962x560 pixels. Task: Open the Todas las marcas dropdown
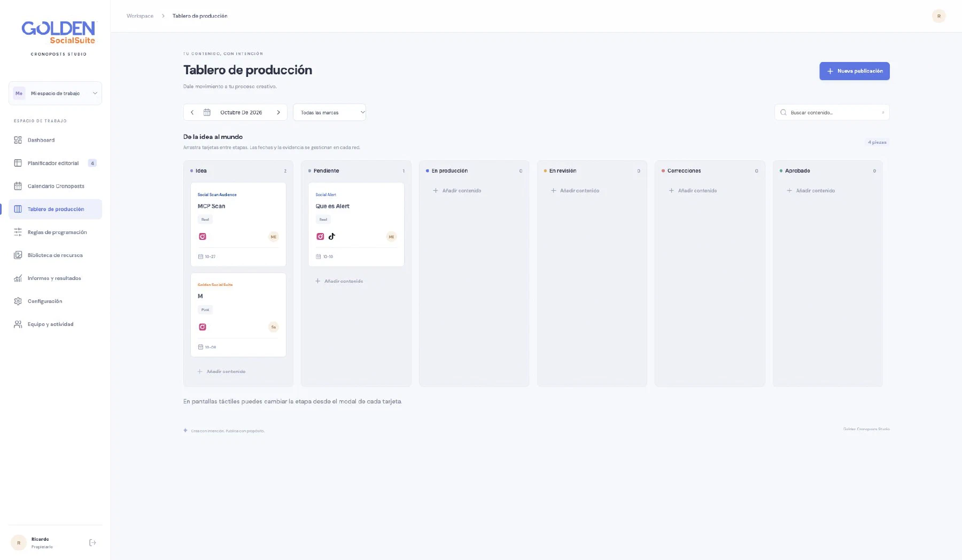pos(329,112)
